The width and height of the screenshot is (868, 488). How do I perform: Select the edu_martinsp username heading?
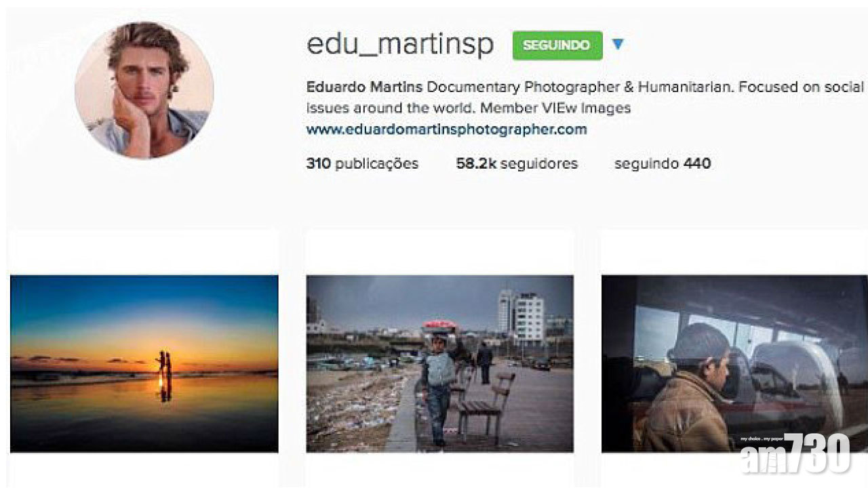coord(400,45)
